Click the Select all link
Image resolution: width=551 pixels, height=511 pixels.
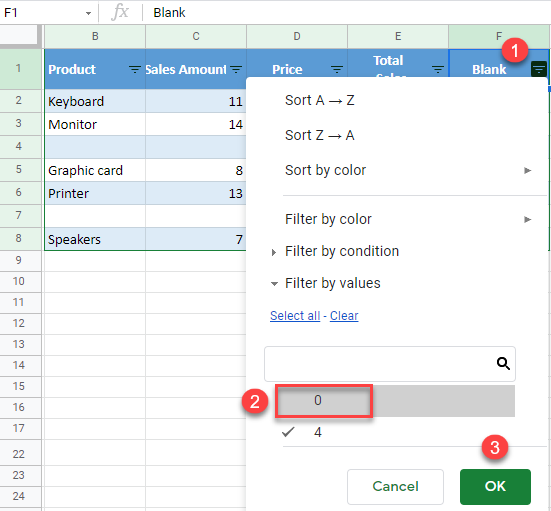click(295, 316)
